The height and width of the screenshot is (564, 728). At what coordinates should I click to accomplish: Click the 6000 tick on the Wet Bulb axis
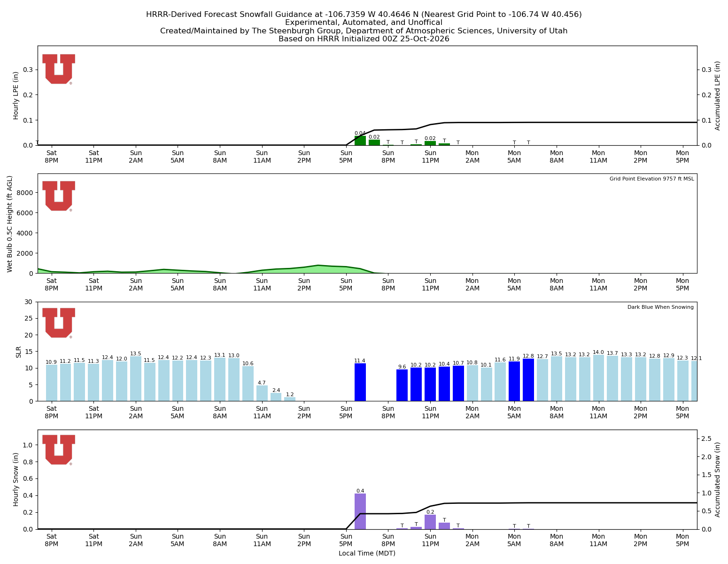point(25,213)
